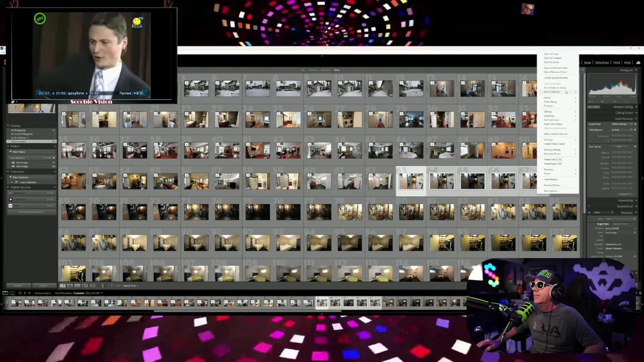Click the Import button
Viewport: 644px width, 362px height.
tap(19, 286)
